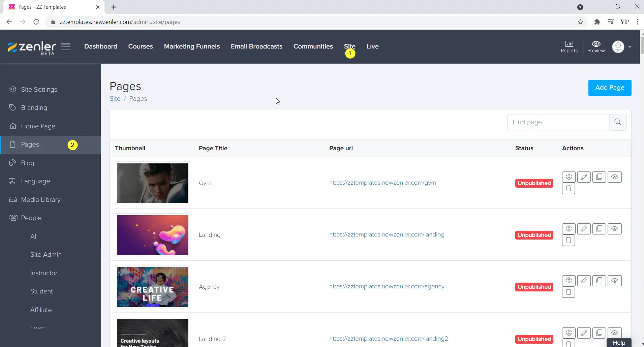This screenshot has height=347, width=644.
Task: Open the Reports panel
Action: click(569, 46)
